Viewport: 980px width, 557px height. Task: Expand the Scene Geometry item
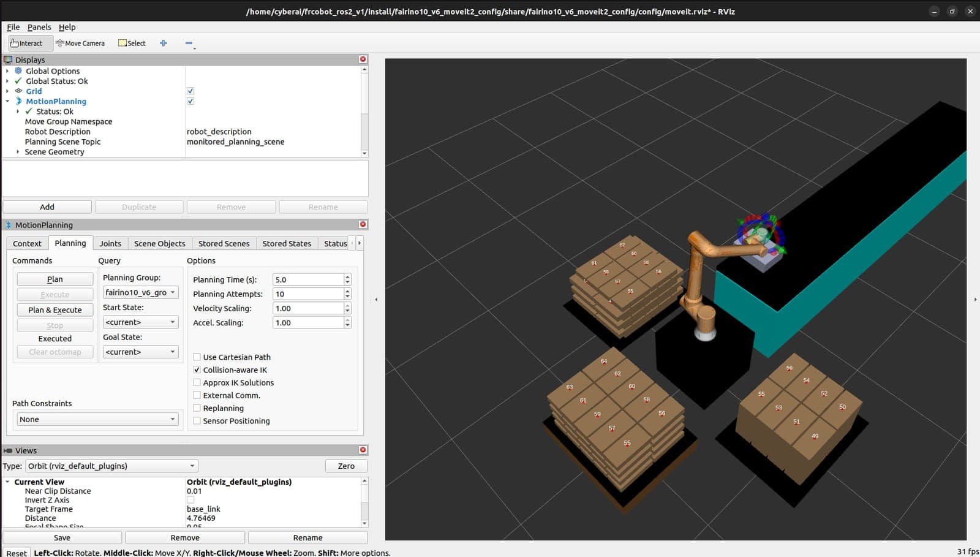tap(18, 152)
